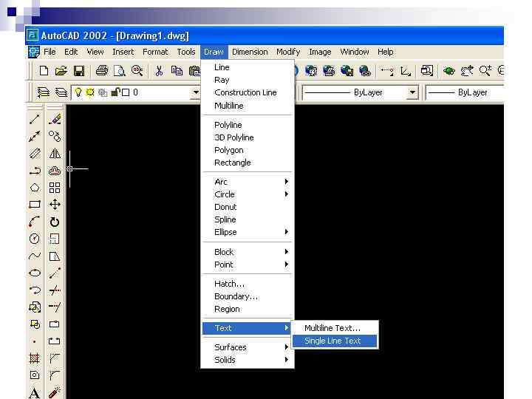Save the drawing with the floppy icon
Viewport: 532px width, 399px height.
pyautogui.click(x=79, y=71)
